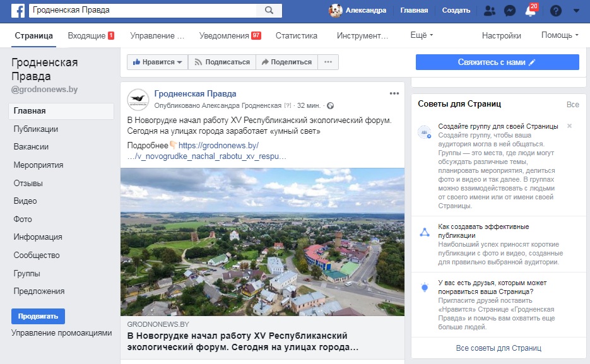Open Управление tab
The height and width of the screenshot is (364, 590).
click(x=157, y=36)
